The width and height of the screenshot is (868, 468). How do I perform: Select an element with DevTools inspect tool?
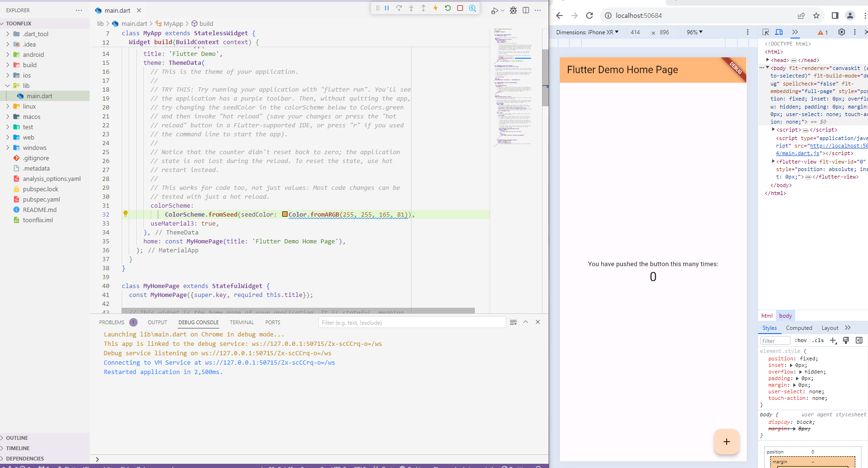point(766,32)
